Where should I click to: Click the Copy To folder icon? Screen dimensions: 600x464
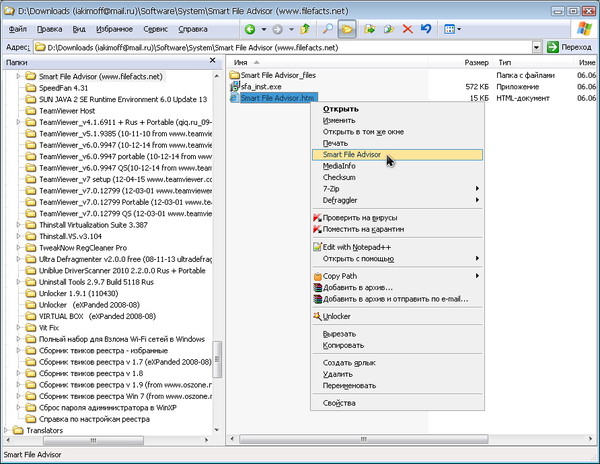coord(389,29)
